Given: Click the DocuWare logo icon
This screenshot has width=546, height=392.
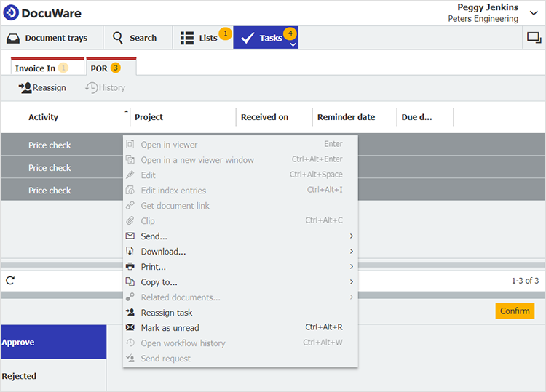Looking at the screenshot, I should click(11, 13).
